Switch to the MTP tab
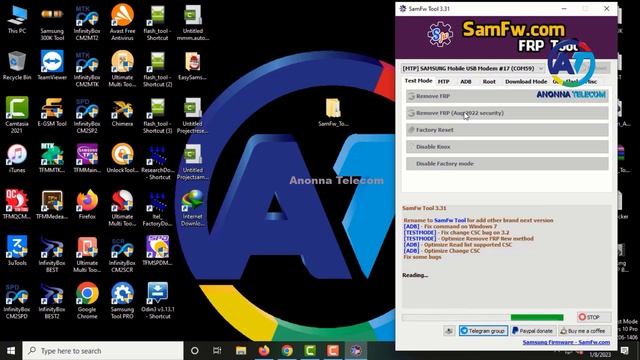 (444, 82)
